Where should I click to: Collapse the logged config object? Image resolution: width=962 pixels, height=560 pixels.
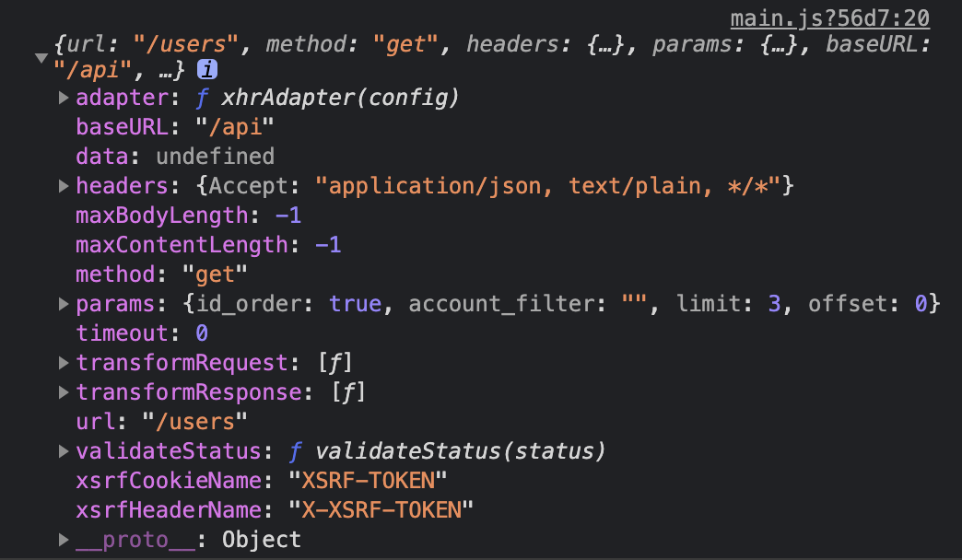click(41, 58)
